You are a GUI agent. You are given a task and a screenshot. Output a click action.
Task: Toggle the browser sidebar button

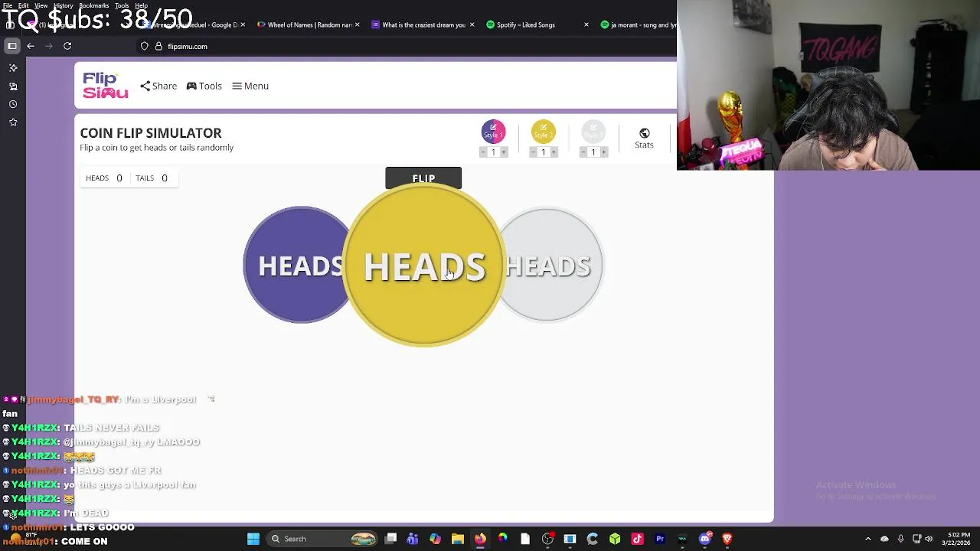pyautogui.click(x=12, y=46)
